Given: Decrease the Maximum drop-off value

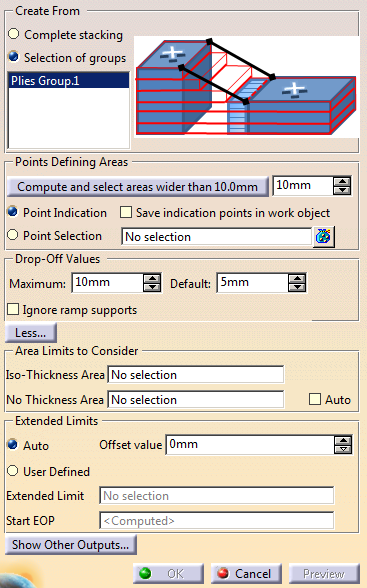Looking at the screenshot, I should pos(152,287).
